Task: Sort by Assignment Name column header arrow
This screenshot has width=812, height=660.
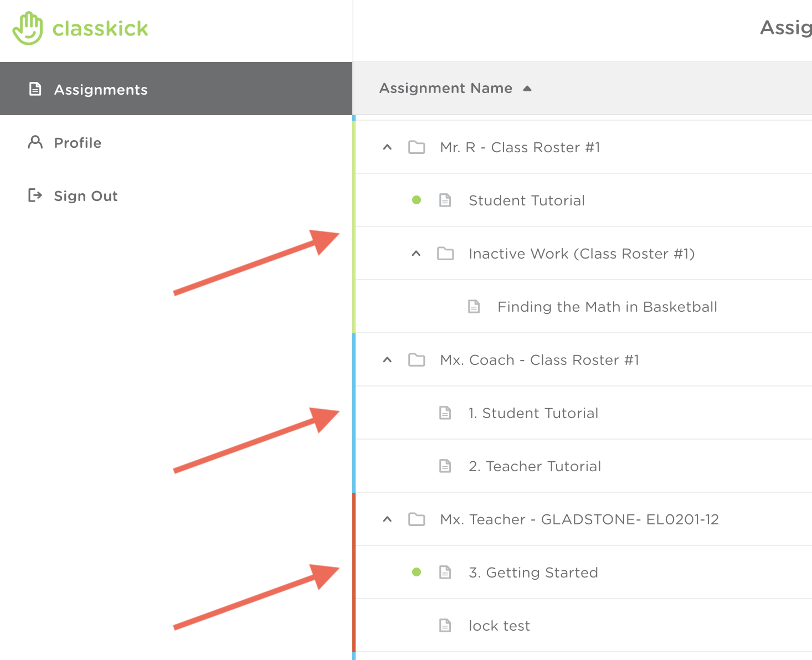Action: tap(527, 89)
